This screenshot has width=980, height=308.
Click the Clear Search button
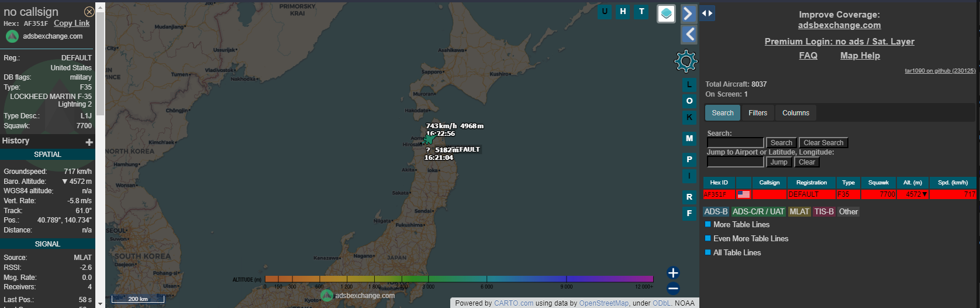(x=823, y=143)
